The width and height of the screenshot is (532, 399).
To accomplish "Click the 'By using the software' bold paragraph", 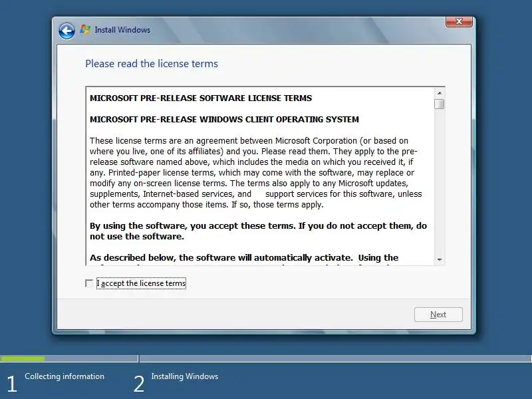I will click(258, 231).
